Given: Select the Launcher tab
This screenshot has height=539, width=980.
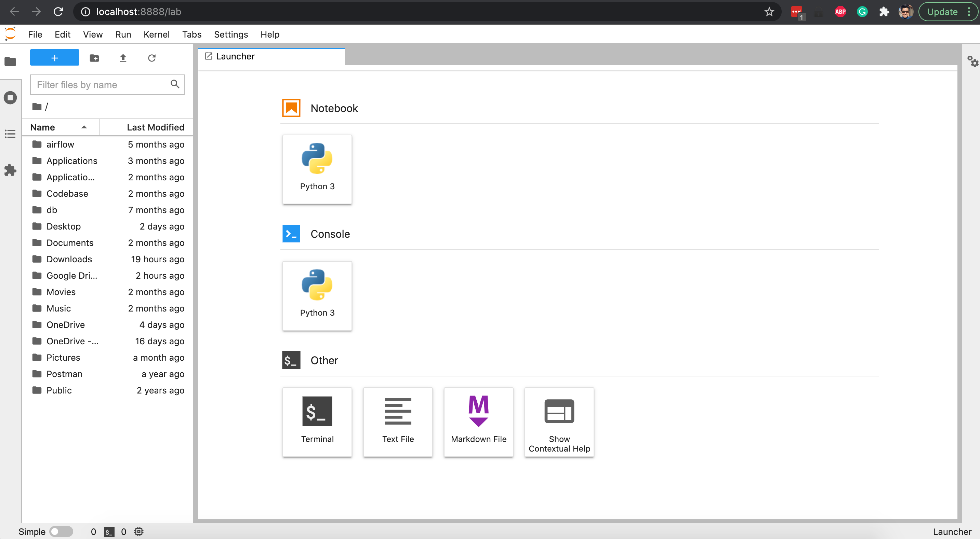Looking at the screenshot, I should click(x=235, y=57).
